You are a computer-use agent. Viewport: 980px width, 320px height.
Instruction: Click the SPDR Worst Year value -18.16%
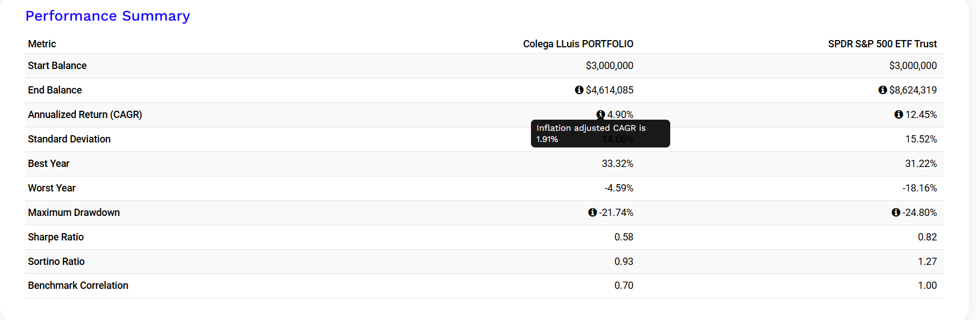pos(920,188)
